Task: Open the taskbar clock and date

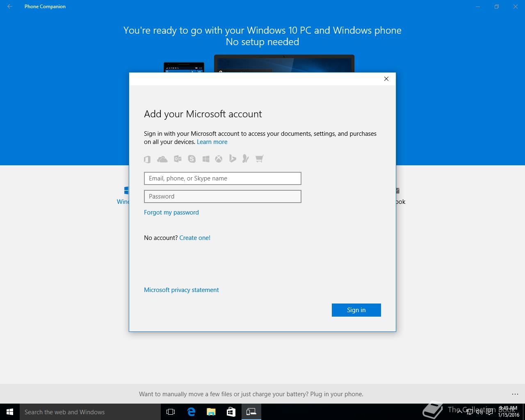Action: [x=509, y=412]
